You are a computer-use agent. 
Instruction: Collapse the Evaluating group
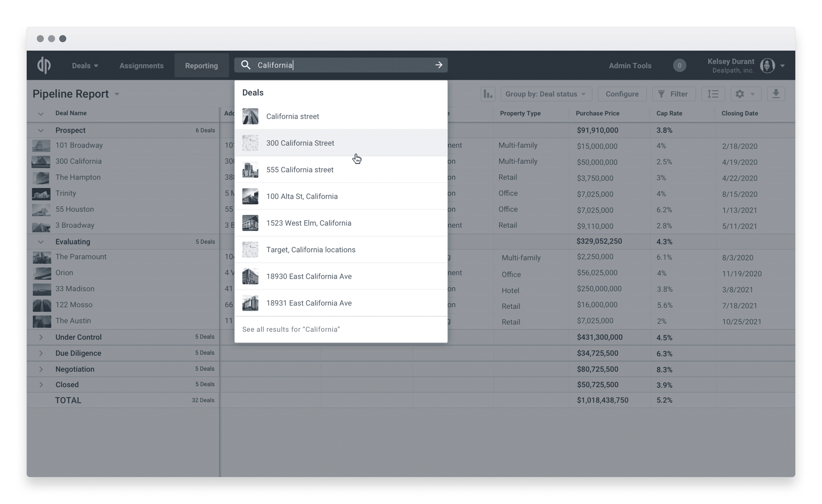(x=41, y=242)
